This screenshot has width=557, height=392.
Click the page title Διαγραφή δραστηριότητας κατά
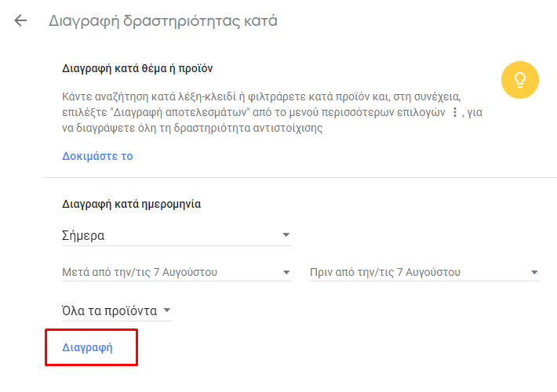point(162,20)
